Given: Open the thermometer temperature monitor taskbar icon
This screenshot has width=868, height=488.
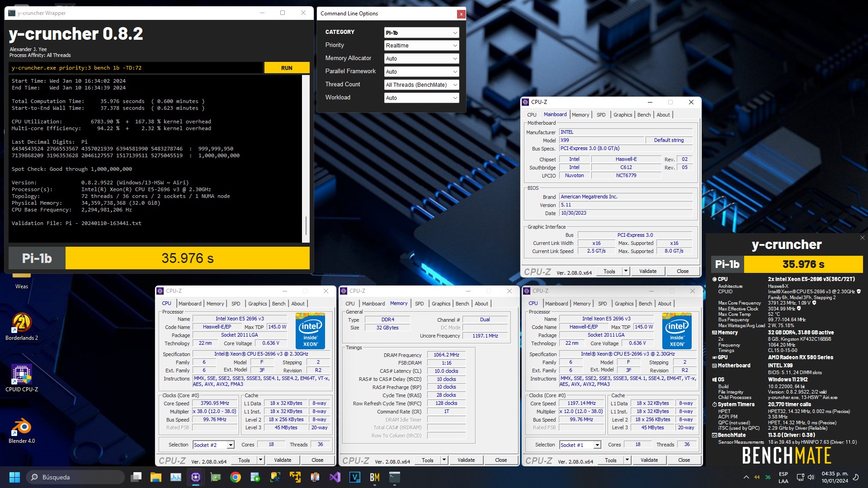Looking at the screenshot, I should (315, 477).
